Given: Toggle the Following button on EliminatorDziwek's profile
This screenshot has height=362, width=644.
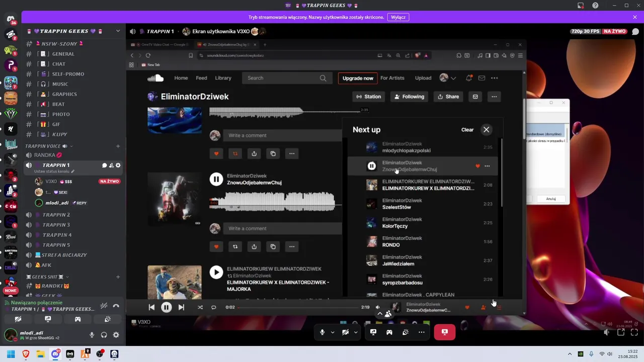Looking at the screenshot, I should point(409,97).
